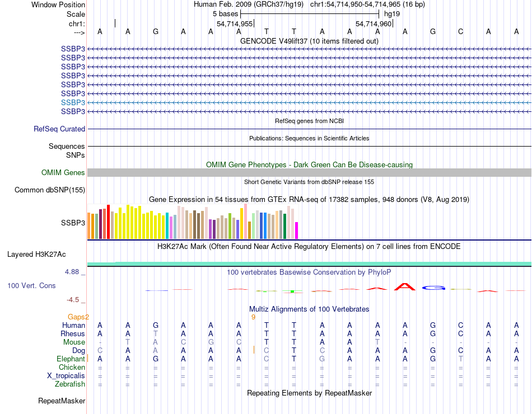Select the X_tropicalis species label
Screen dimensions: 532x414
[66, 376]
